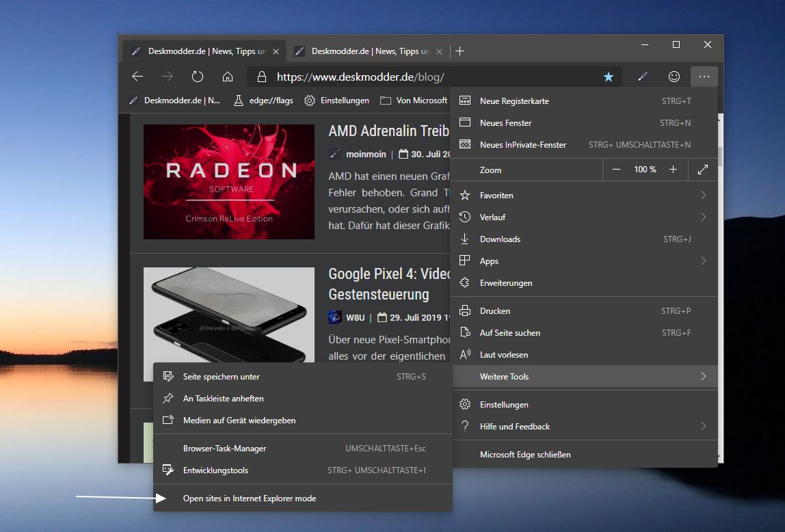785x532 pixels.
Task: Open a new tab with plus button
Action: [460, 51]
